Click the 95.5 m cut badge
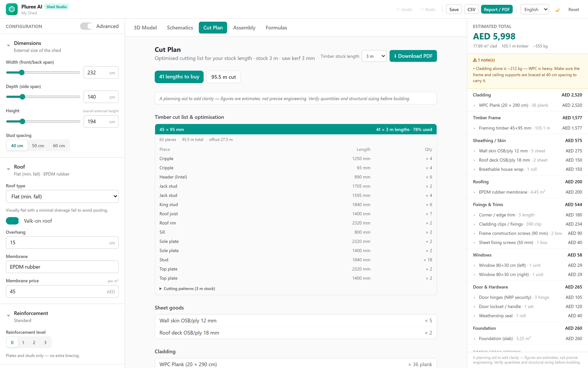This screenshot has width=588, height=368. (223, 77)
